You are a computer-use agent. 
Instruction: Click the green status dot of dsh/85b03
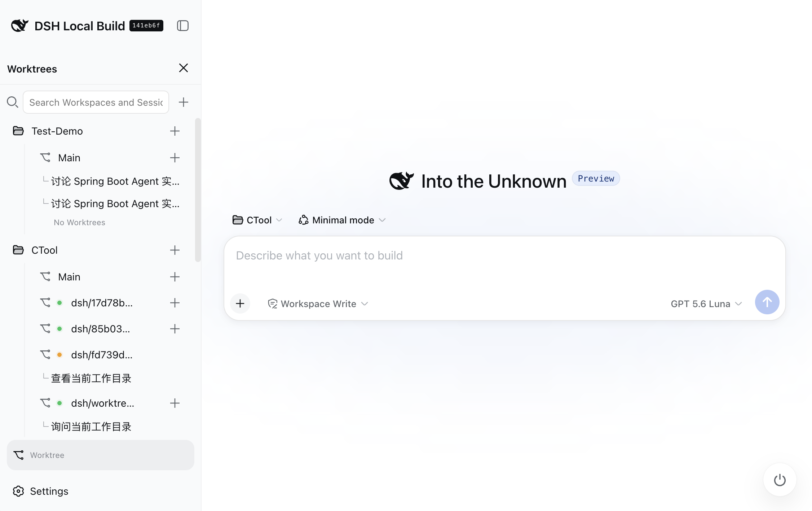coord(59,329)
